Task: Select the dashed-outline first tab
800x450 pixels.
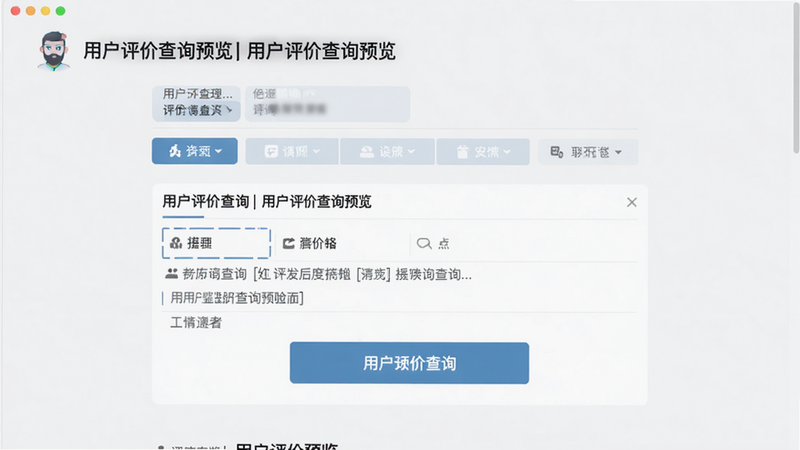Action: coord(216,243)
